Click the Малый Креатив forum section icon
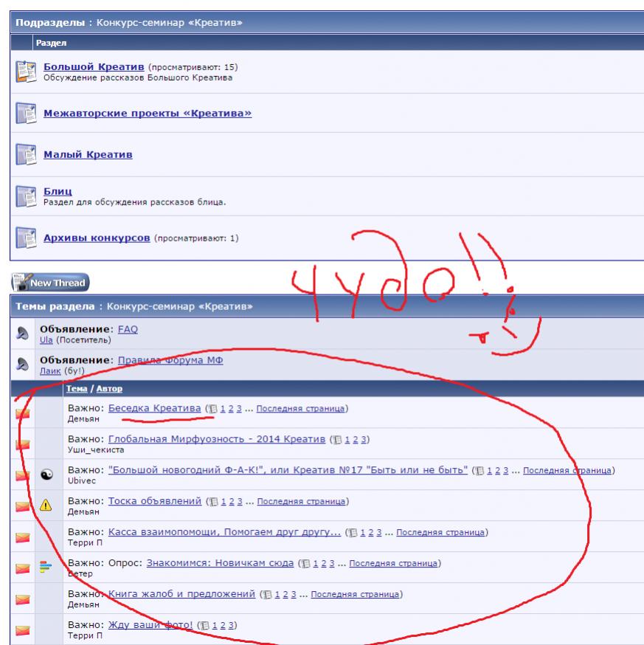The image size is (644, 645). 25,154
